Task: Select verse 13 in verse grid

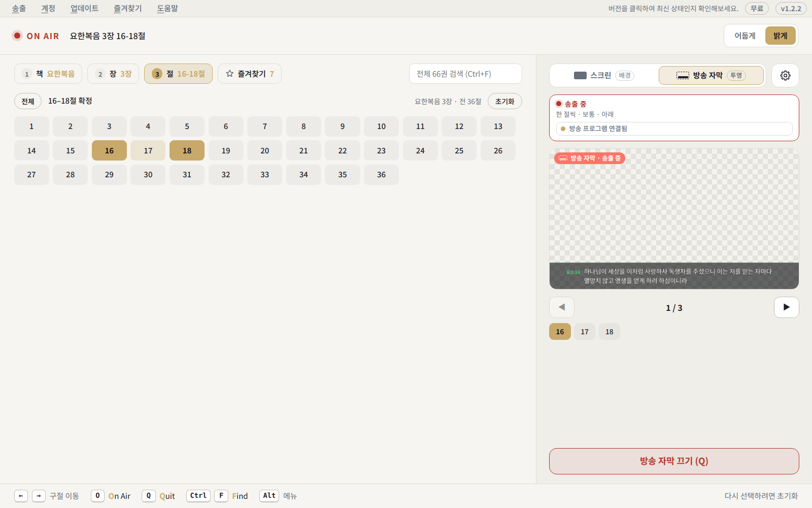Action: pyautogui.click(x=498, y=126)
